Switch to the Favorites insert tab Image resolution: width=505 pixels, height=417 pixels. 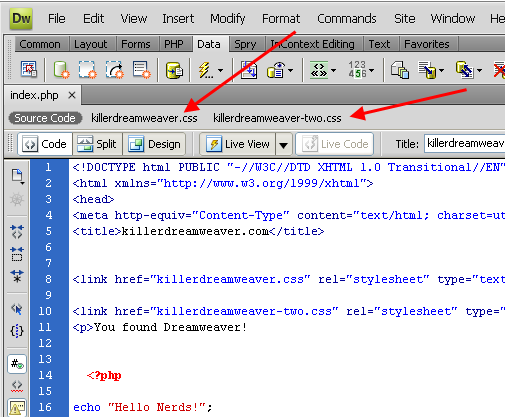(x=427, y=44)
